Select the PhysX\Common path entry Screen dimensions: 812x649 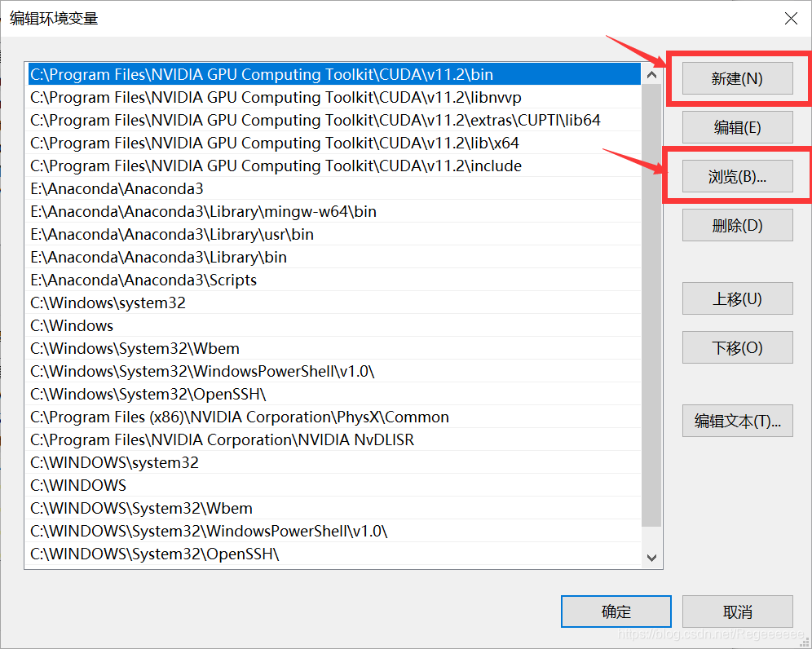click(334, 416)
